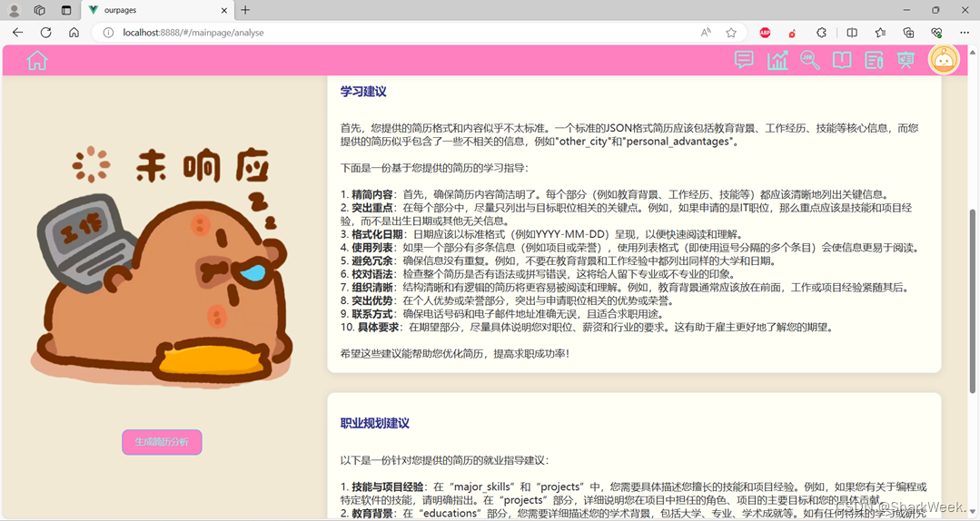This screenshot has width=980, height=521.
Task: Click the 突出重点 list item
Action: point(627,214)
